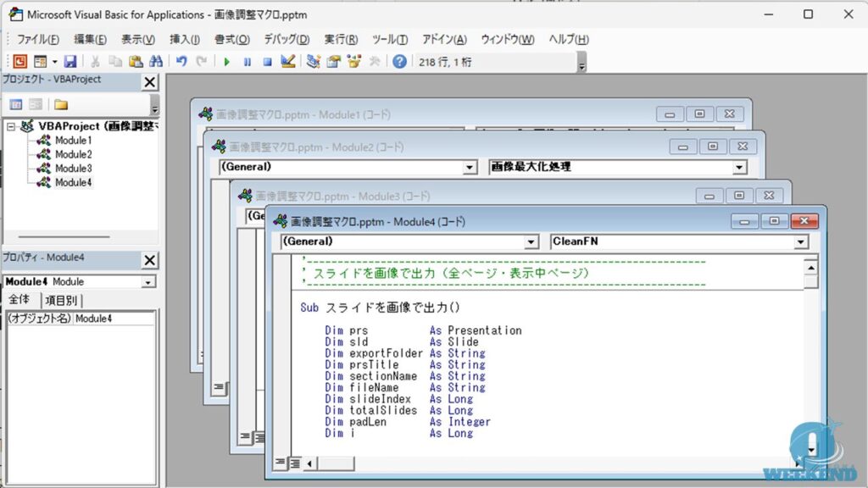Image resolution: width=868 pixels, height=488 pixels.
Task: Open the ファイル(F) menu
Action: 37,39
